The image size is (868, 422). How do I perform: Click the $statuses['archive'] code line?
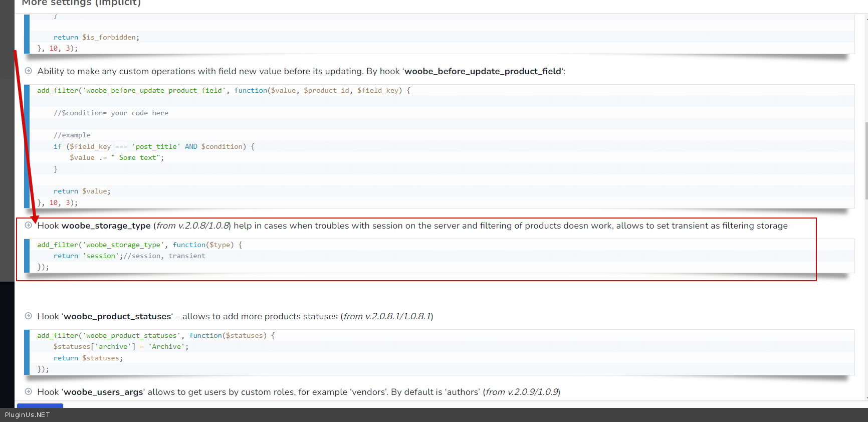click(120, 346)
